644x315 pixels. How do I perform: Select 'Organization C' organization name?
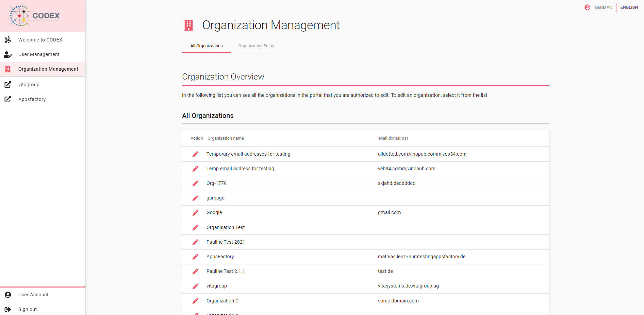[222, 301]
